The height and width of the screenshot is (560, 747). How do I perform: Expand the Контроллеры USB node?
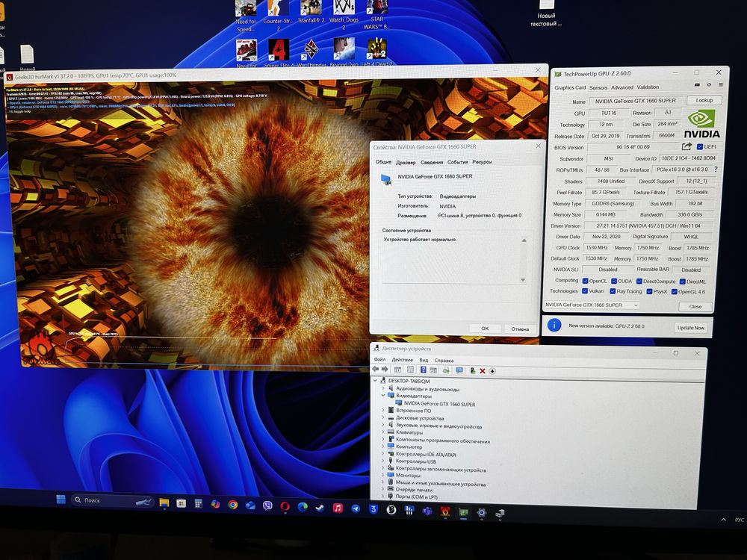point(382,461)
